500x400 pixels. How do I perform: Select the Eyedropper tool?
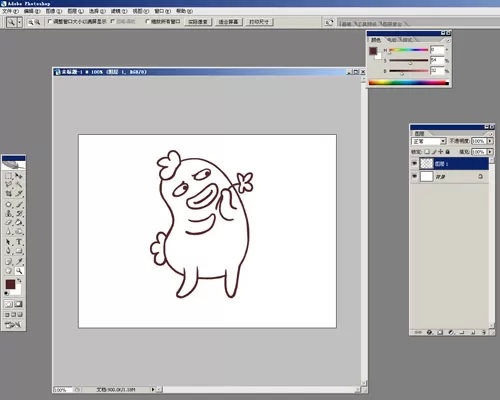pos(19,262)
